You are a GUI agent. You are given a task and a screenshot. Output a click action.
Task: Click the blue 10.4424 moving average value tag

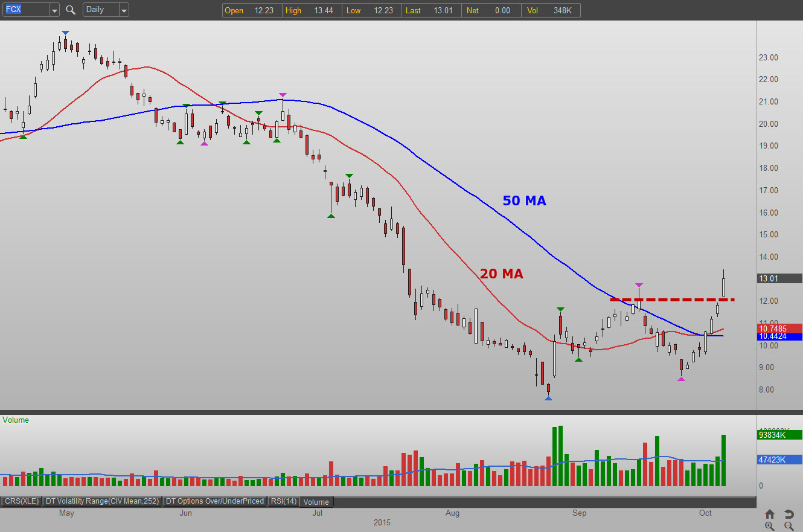pyautogui.click(x=779, y=336)
